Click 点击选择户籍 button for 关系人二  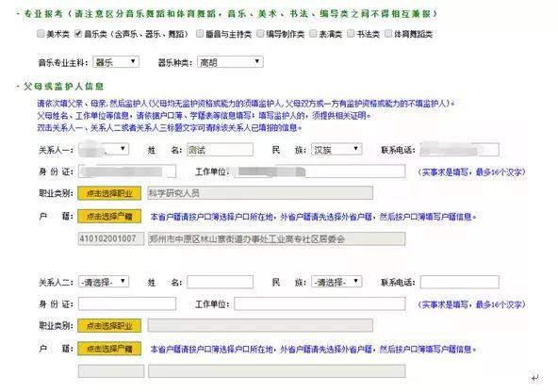tap(109, 349)
